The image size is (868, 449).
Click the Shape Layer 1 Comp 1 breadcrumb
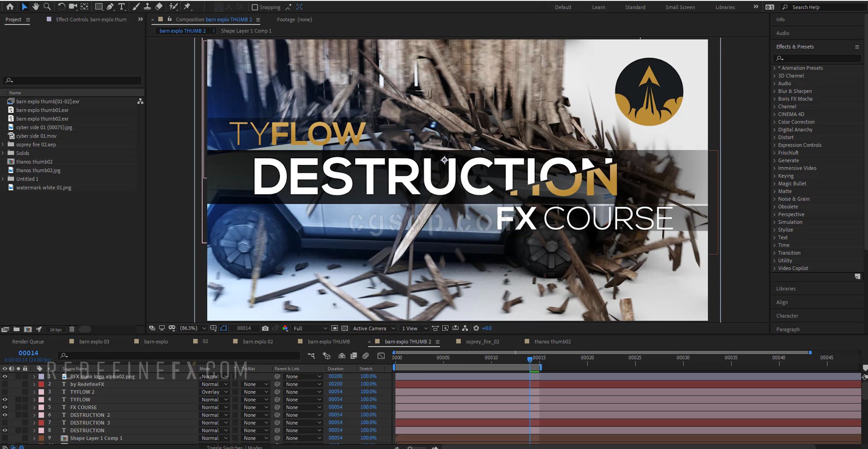click(x=246, y=31)
